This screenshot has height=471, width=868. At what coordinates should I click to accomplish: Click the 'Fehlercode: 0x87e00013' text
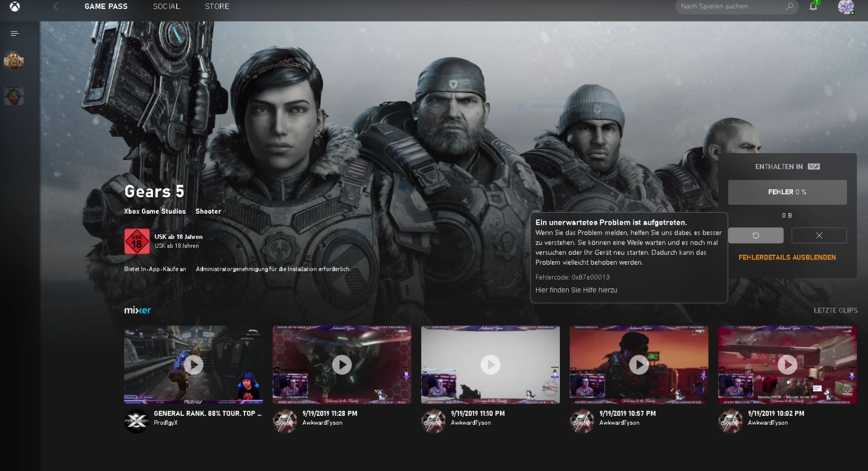click(573, 277)
